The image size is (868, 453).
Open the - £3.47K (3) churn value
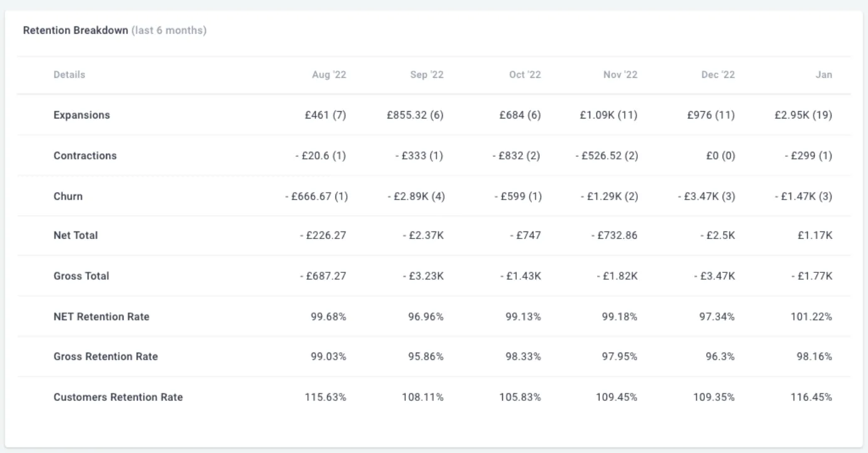(x=706, y=196)
